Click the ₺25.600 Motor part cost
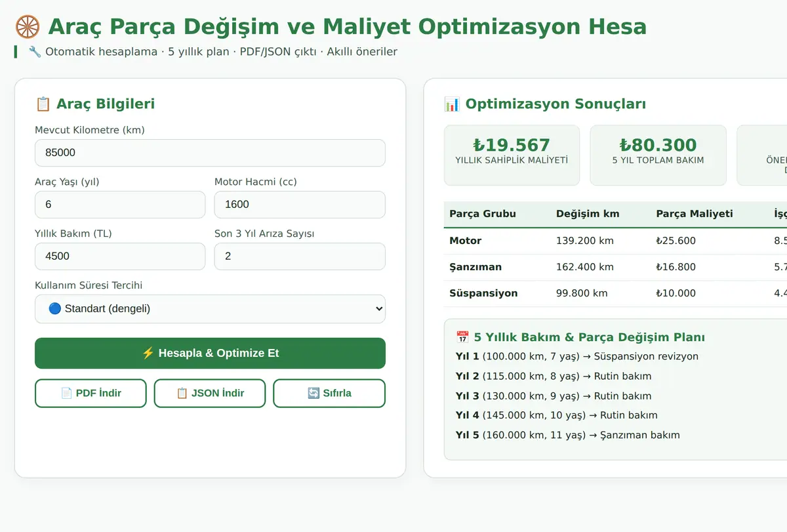 coord(676,241)
